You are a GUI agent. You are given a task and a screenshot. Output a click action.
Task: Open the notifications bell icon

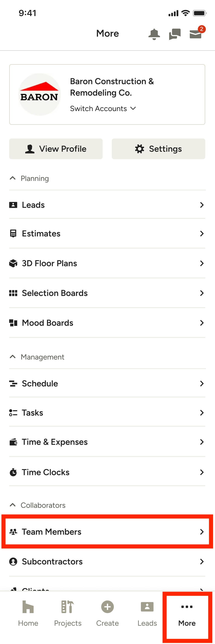pyautogui.click(x=154, y=34)
